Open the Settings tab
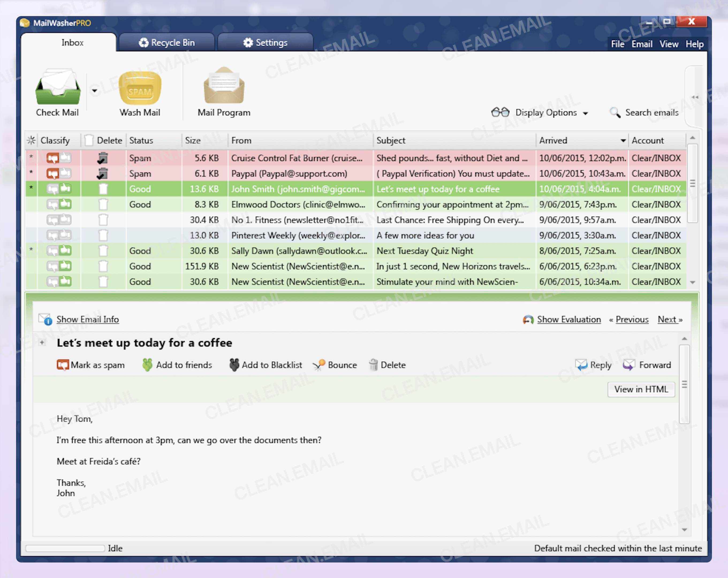The image size is (728, 578). pyautogui.click(x=266, y=43)
